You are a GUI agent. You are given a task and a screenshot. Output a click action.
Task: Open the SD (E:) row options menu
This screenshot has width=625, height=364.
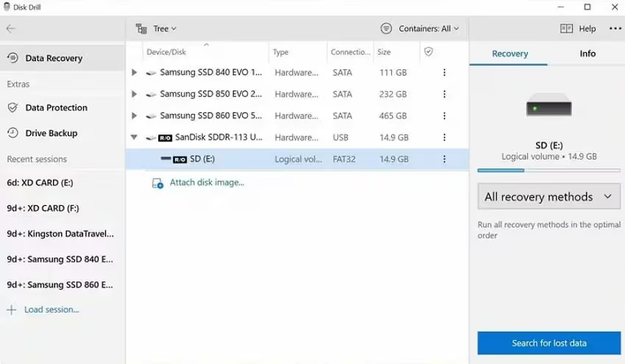click(444, 159)
